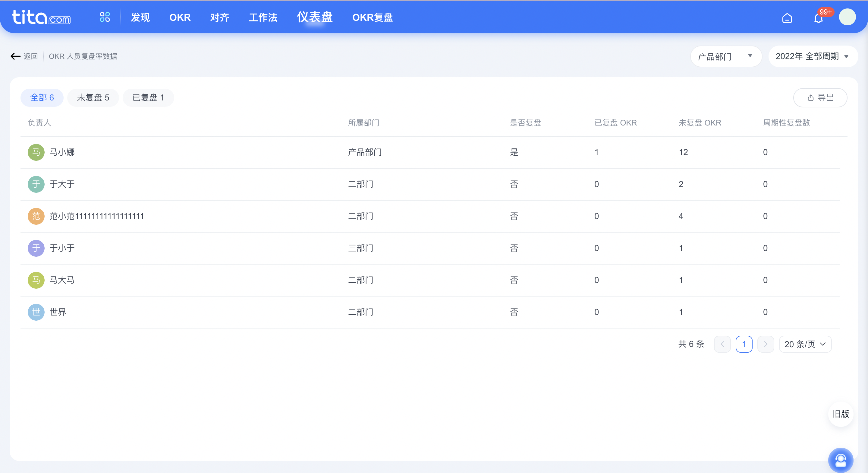This screenshot has height=473, width=868.
Task: Click the name 世界
Action: (58, 312)
